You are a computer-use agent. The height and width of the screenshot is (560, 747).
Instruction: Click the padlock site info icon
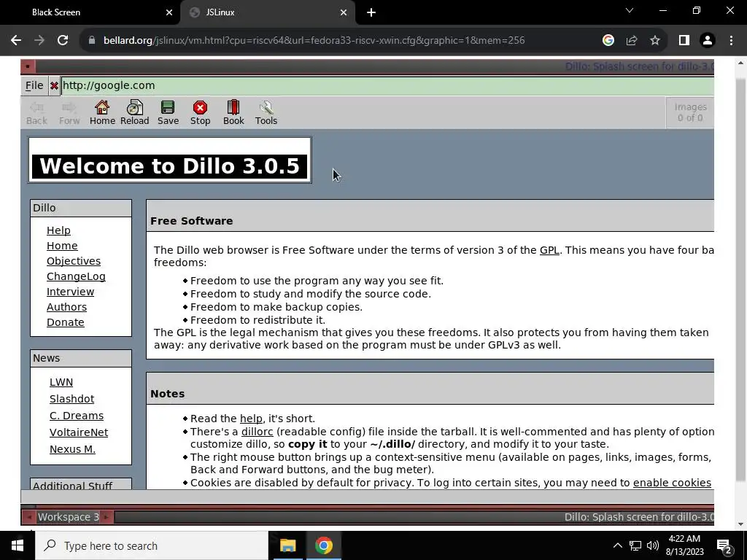(92, 41)
